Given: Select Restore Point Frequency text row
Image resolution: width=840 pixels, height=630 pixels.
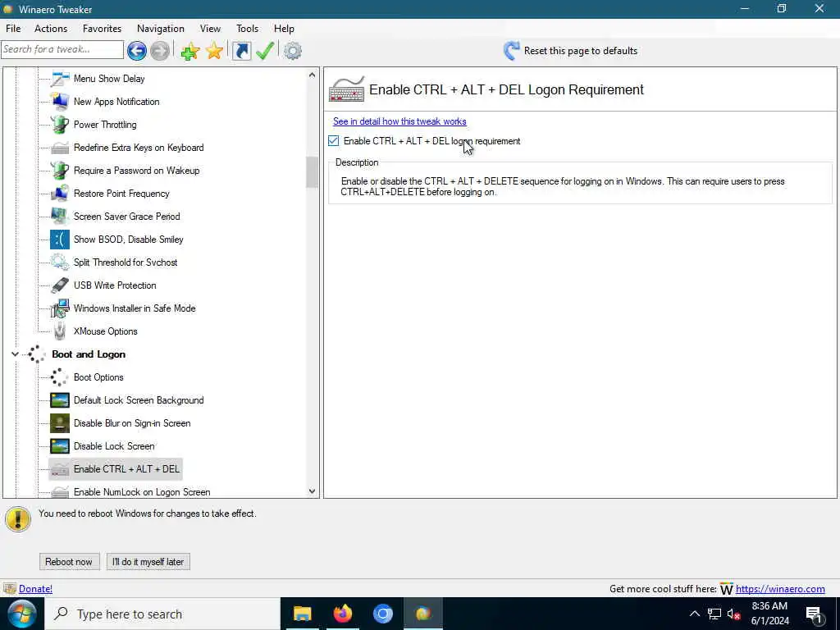Looking at the screenshot, I should pyautogui.click(x=121, y=194).
